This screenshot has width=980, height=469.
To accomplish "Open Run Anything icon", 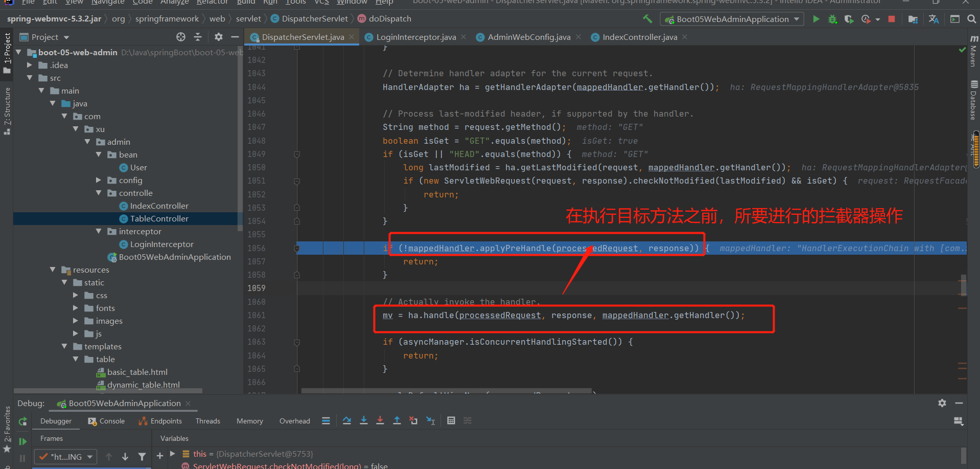I will 954,19.
